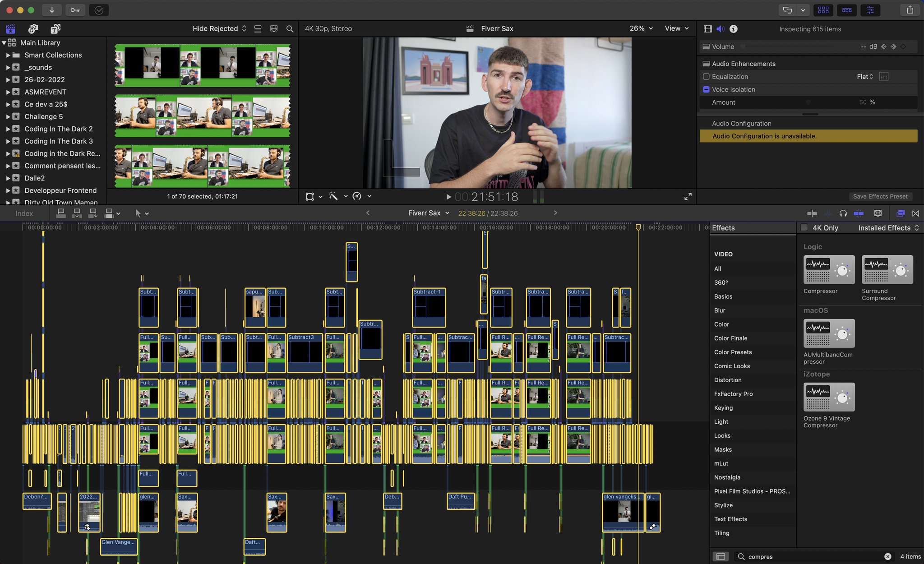Toggle the Effects browser button
This screenshot has height=564, width=924.
tap(900, 213)
